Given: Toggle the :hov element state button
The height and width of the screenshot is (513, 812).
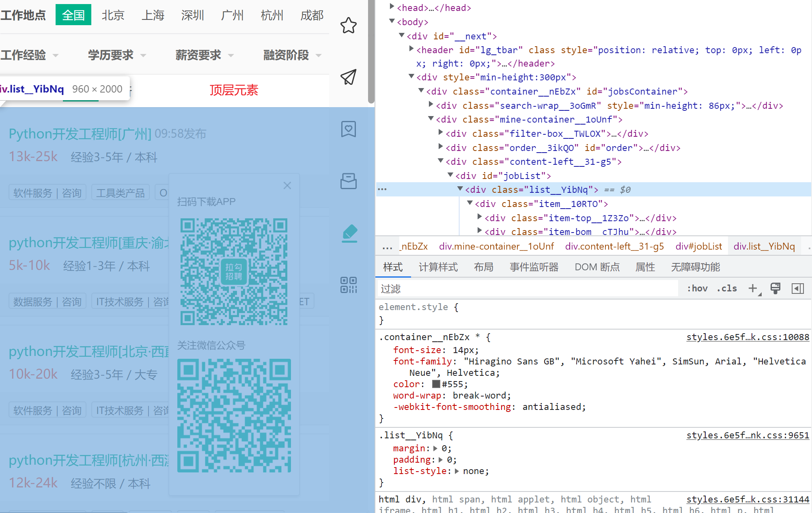Looking at the screenshot, I should click(x=697, y=289).
